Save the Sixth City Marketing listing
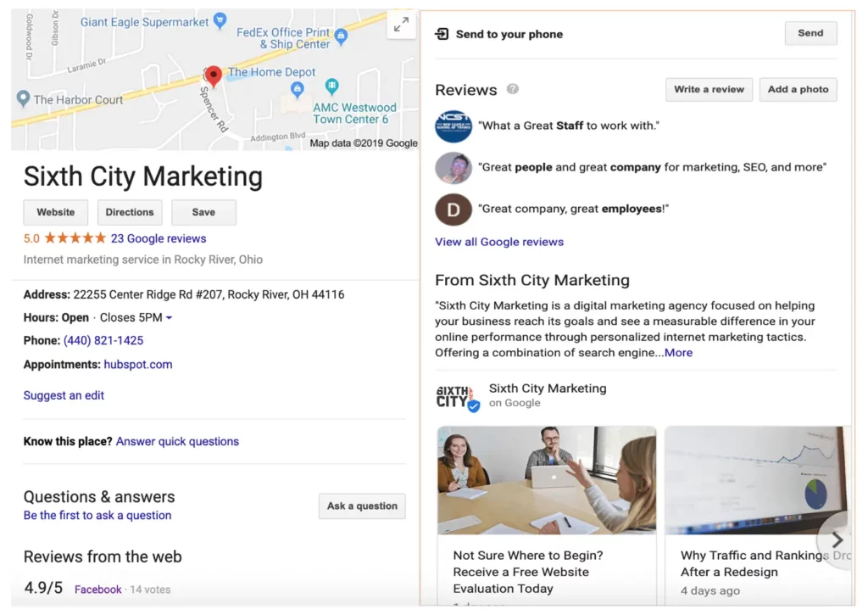Screen dimensions: 868x615 (203, 212)
